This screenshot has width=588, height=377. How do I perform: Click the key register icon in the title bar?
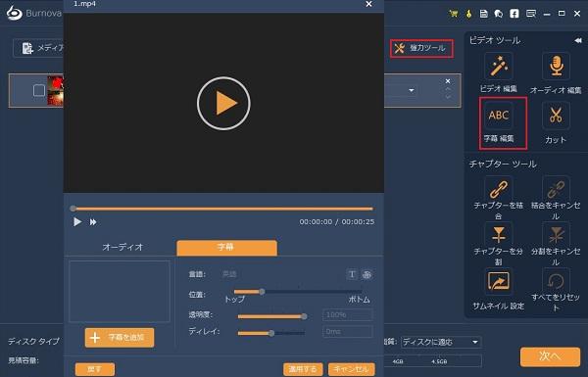[x=468, y=14]
